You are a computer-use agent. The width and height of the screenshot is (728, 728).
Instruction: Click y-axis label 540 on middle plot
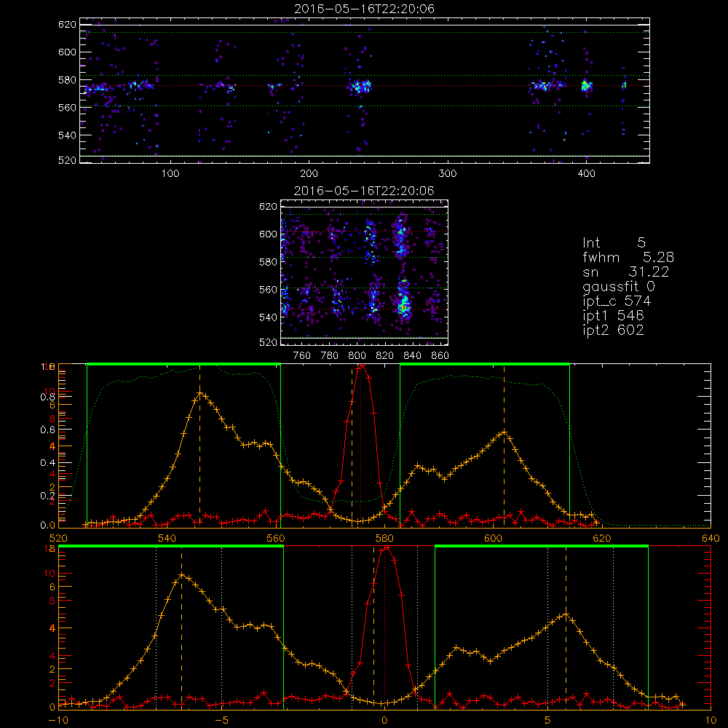(x=269, y=317)
